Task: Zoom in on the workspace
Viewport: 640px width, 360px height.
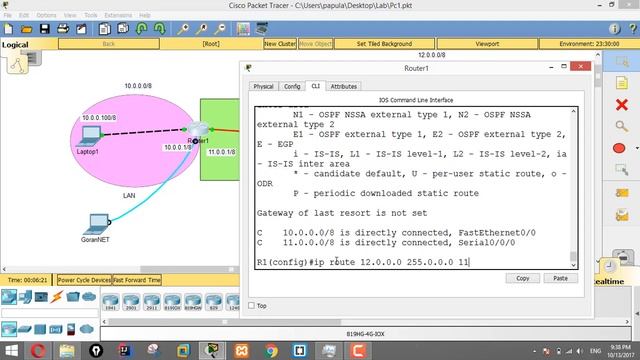Action: coord(183,29)
